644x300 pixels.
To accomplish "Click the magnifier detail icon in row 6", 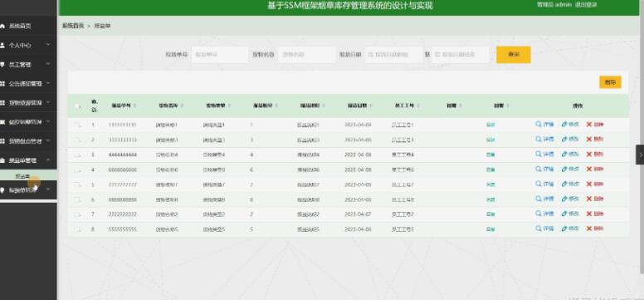I will (x=538, y=199).
